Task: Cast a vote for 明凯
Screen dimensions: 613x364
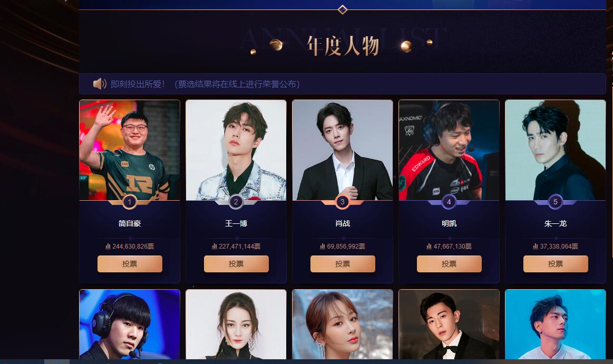Action: (x=449, y=264)
